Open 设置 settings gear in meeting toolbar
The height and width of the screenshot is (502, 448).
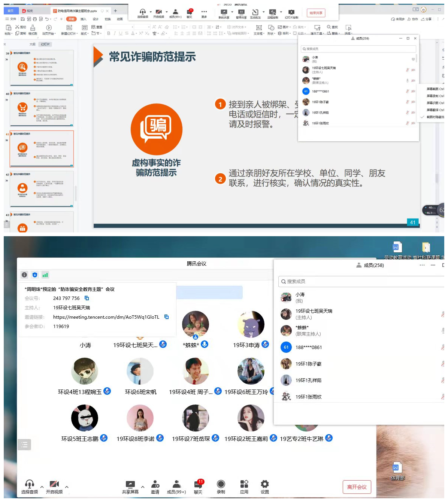coord(265,484)
